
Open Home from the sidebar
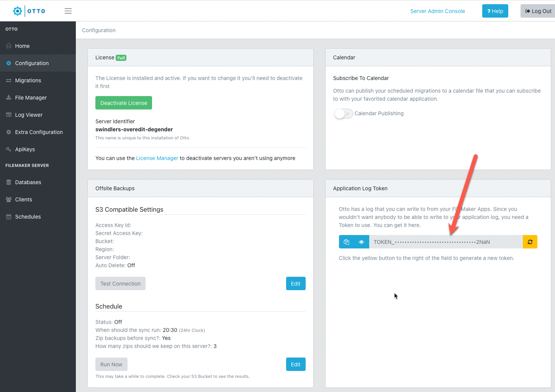coord(38,46)
